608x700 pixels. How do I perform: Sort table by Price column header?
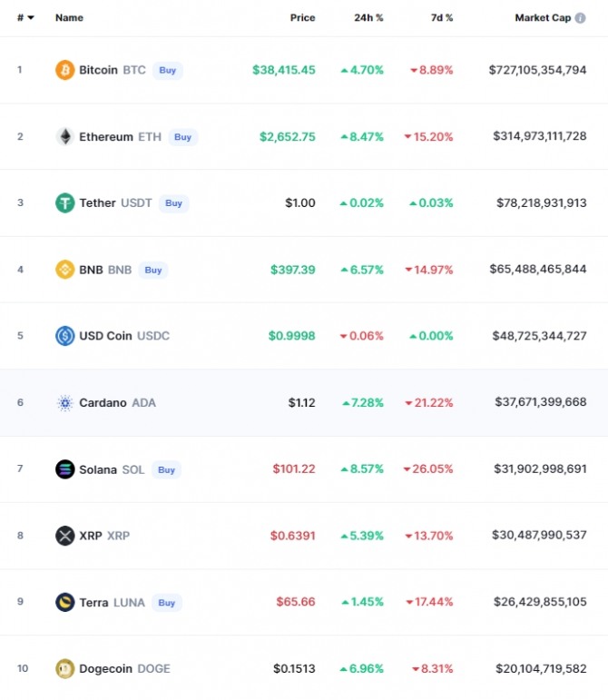(302, 18)
